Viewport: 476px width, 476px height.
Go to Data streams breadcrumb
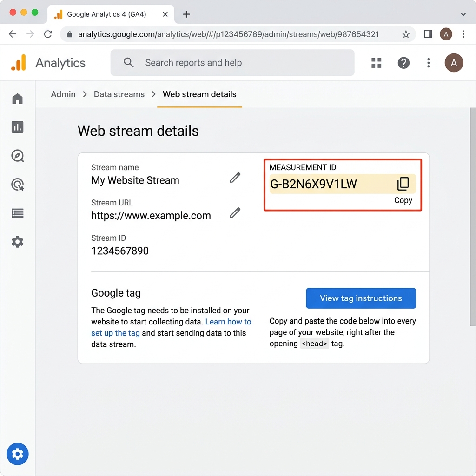(x=119, y=94)
